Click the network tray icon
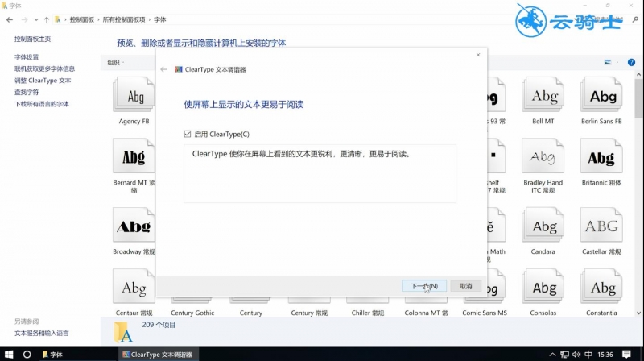 pos(565,355)
